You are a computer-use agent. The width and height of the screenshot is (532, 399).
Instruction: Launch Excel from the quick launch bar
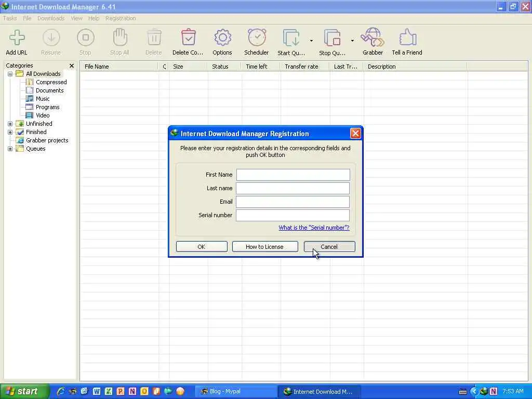pyautogui.click(x=109, y=392)
